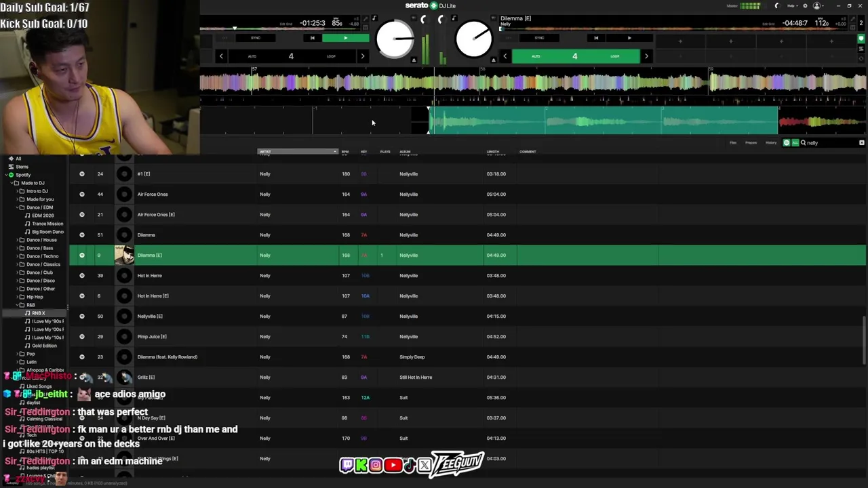Sort library by ALBUM column
The image size is (868, 488).
[x=405, y=152]
